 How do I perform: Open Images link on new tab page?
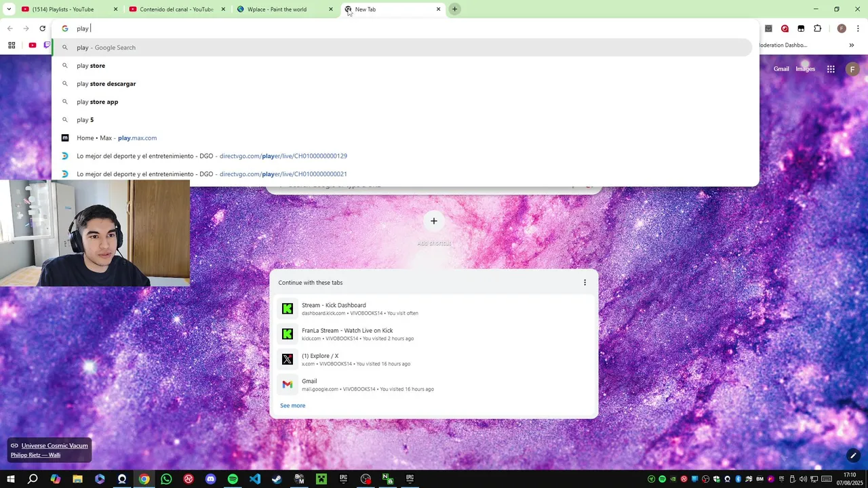805,69
